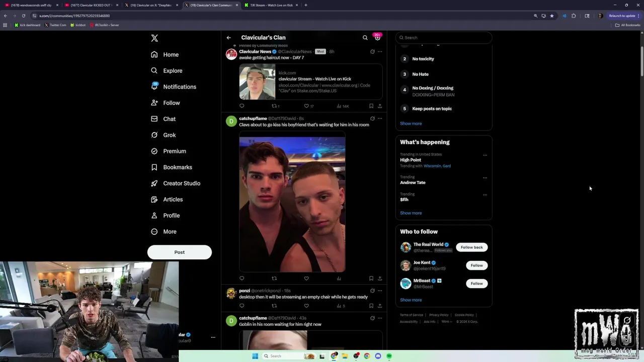Click the white Post button
644x362 pixels.
pyautogui.click(x=180, y=252)
